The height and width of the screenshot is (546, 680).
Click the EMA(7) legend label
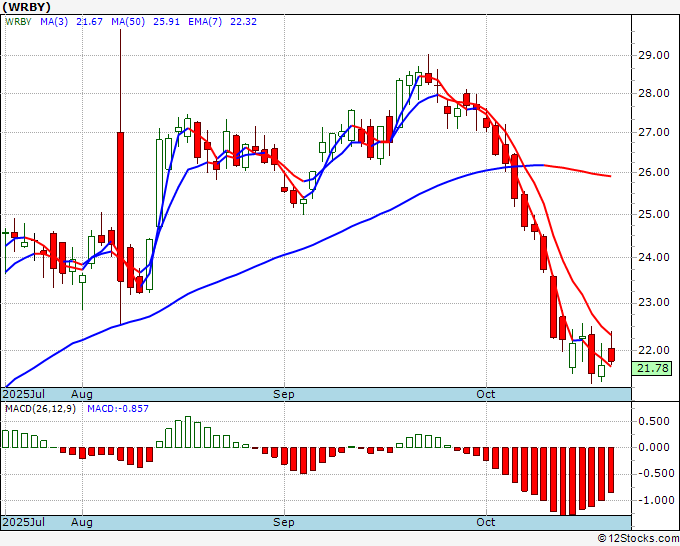(x=205, y=22)
